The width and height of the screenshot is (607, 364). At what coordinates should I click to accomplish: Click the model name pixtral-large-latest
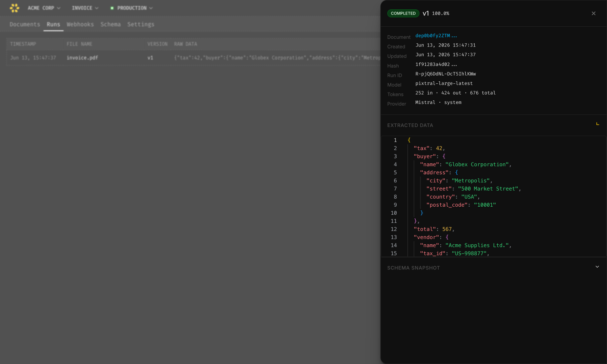[x=444, y=83]
